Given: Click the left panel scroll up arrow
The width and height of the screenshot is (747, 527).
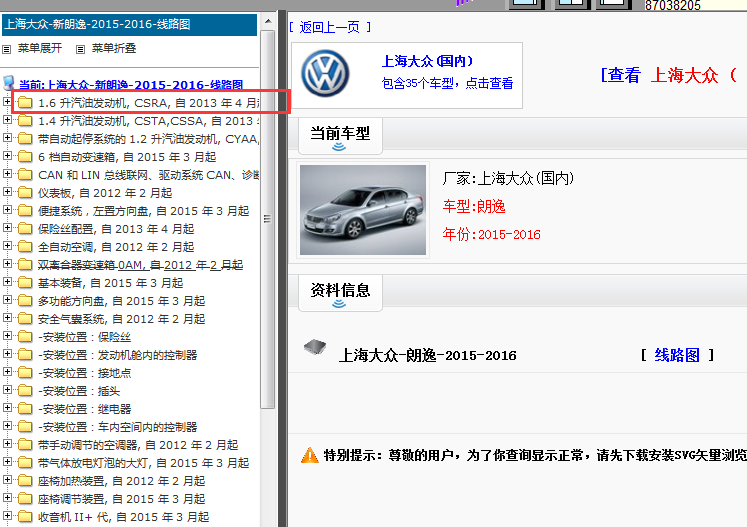Looking at the screenshot, I should point(268,21).
